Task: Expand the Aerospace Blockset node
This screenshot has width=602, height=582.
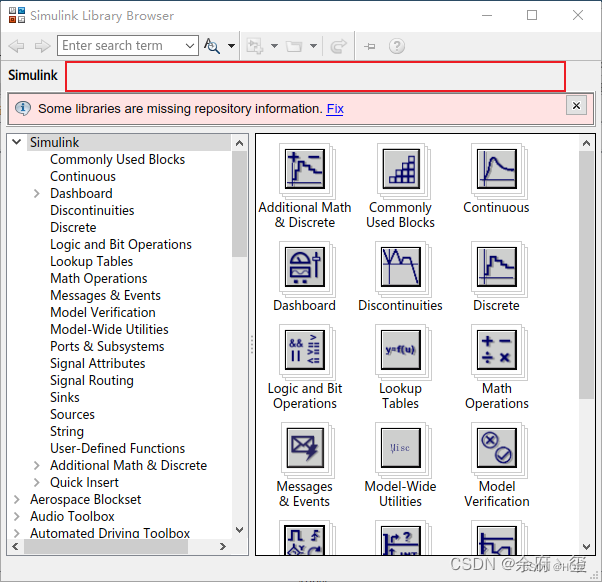Action: point(17,499)
